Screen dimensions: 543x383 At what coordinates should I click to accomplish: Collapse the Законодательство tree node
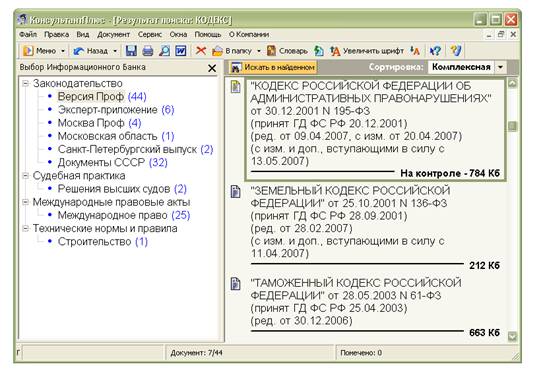pyautogui.click(x=25, y=83)
